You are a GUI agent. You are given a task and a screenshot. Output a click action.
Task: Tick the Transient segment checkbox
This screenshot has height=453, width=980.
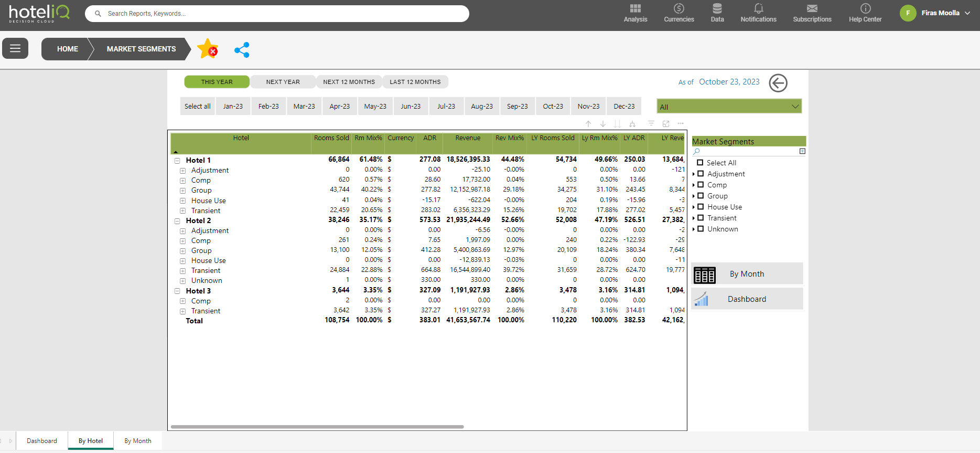pos(701,218)
